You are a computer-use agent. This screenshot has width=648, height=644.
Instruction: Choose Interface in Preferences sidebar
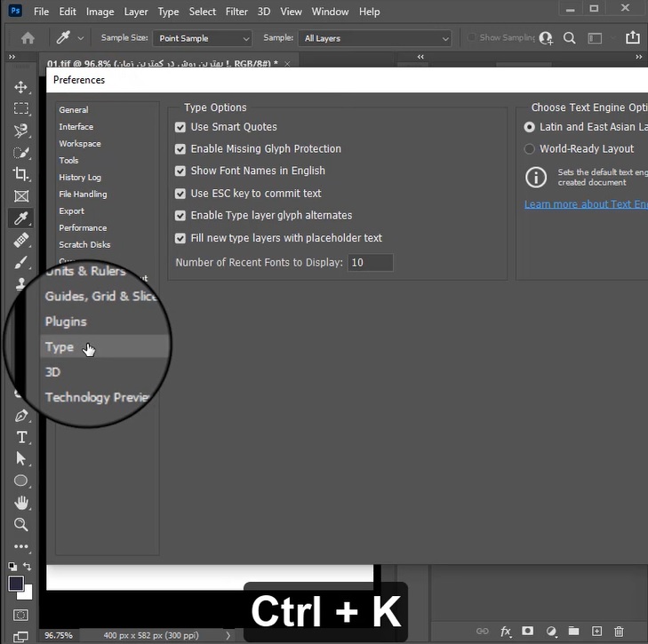76,127
